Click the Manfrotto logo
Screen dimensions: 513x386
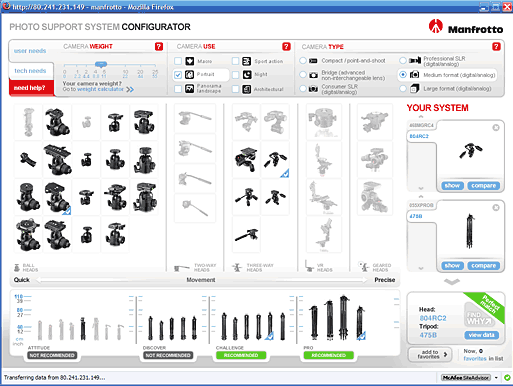point(466,27)
